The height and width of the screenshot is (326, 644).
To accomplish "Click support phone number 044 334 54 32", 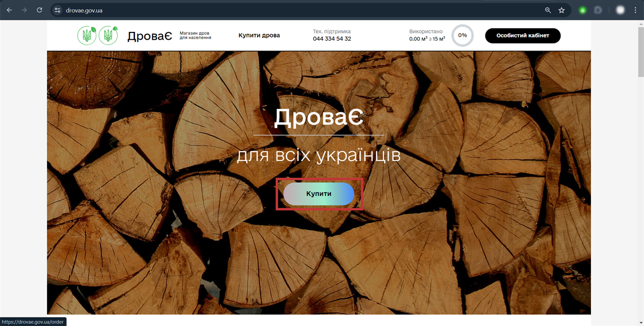I will coord(332,39).
